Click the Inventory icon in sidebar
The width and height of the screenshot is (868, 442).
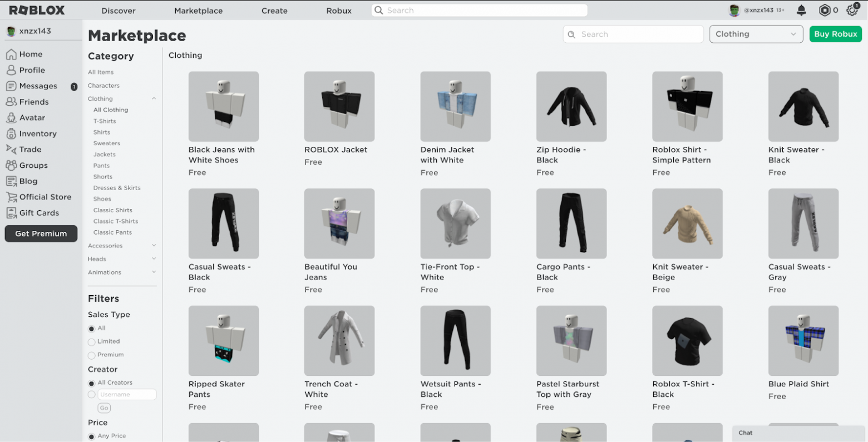click(x=11, y=133)
